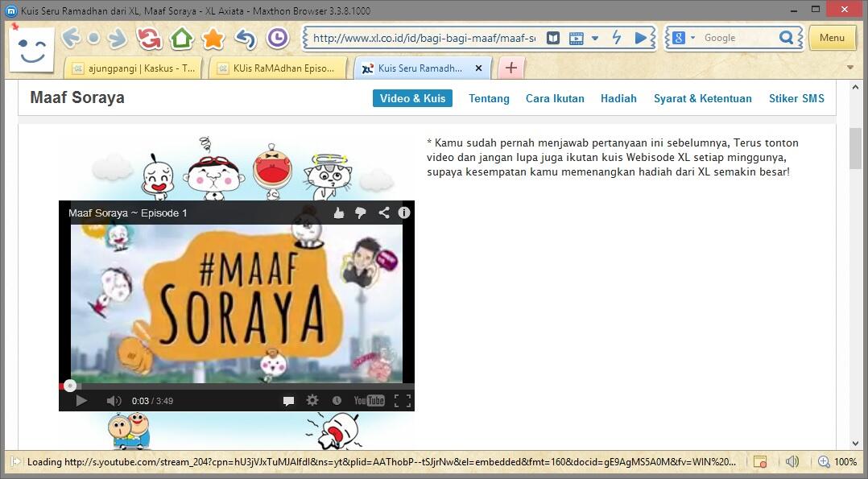This screenshot has width=868, height=479.
Task: Click the blue undo closed-tab arrow
Action: 246,38
